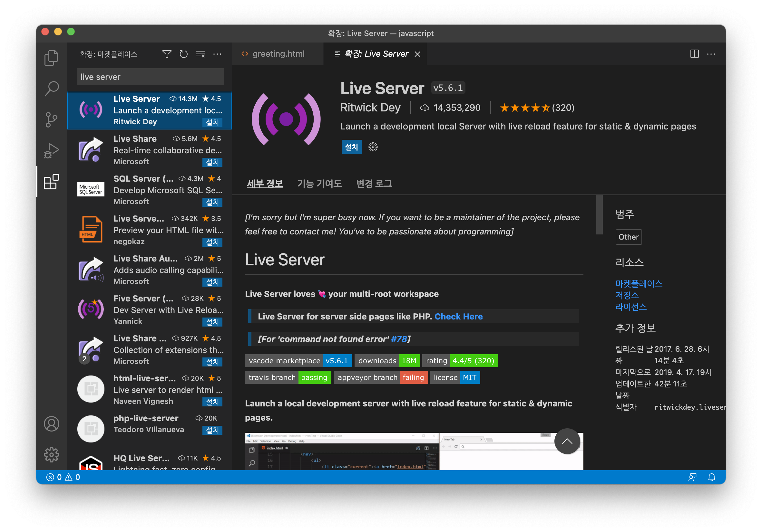762x532 pixels.
Task: Open the Manage gear menu at bottom left
Action: 52,454
